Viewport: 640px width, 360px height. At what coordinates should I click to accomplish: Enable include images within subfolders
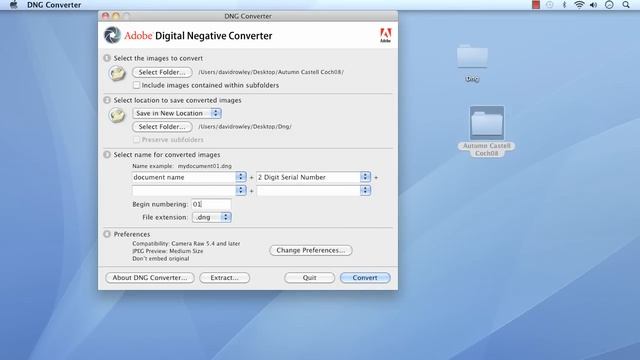tap(136, 85)
